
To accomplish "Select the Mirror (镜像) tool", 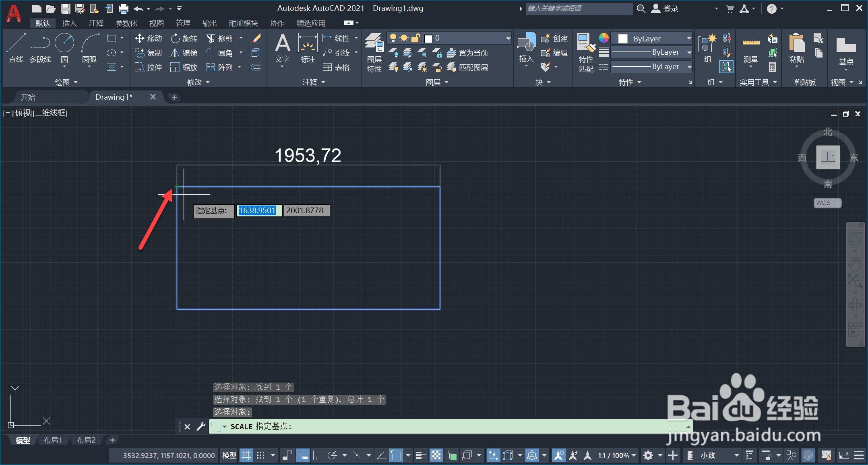I will (x=184, y=53).
